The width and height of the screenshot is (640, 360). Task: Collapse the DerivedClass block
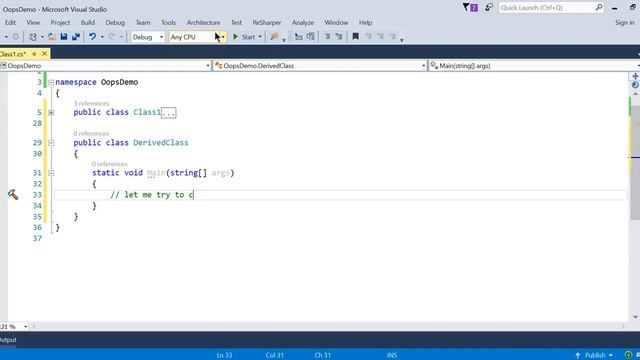coord(51,143)
